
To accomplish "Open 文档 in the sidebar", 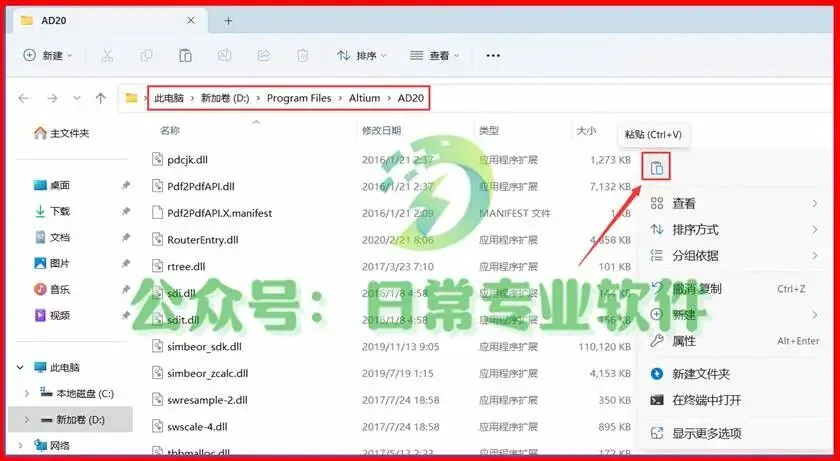I will [x=52, y=237].
